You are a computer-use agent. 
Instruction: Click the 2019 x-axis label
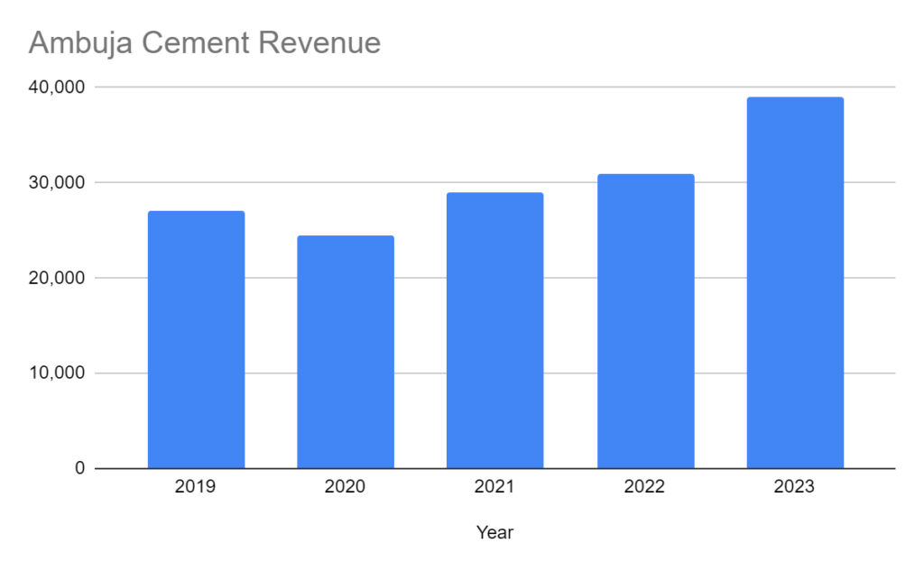[196, 487]
